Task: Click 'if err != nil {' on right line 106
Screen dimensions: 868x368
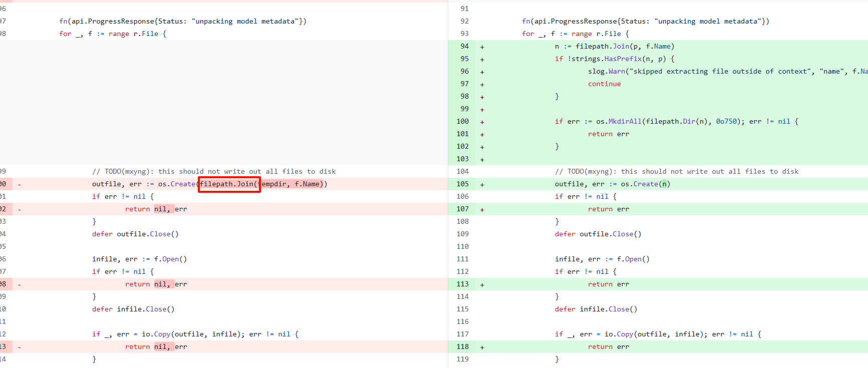Action: [586, 196]
